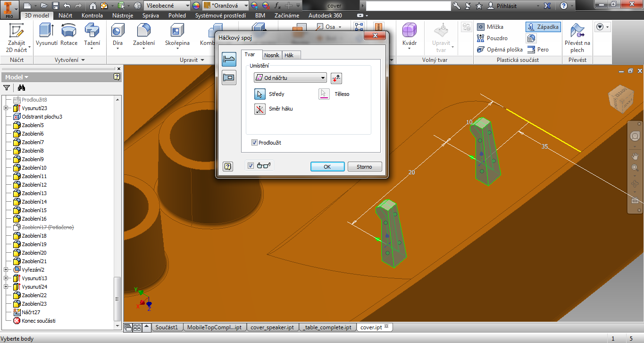Expand the Vysunutí23 tree node
This screenshot has width=644, height=343.
(x=6, y=108)
